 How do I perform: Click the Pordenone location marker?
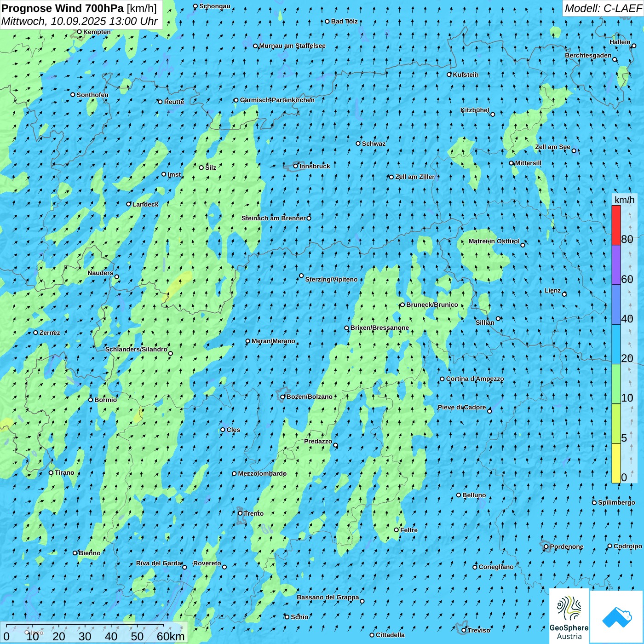(x=546, y=547)
